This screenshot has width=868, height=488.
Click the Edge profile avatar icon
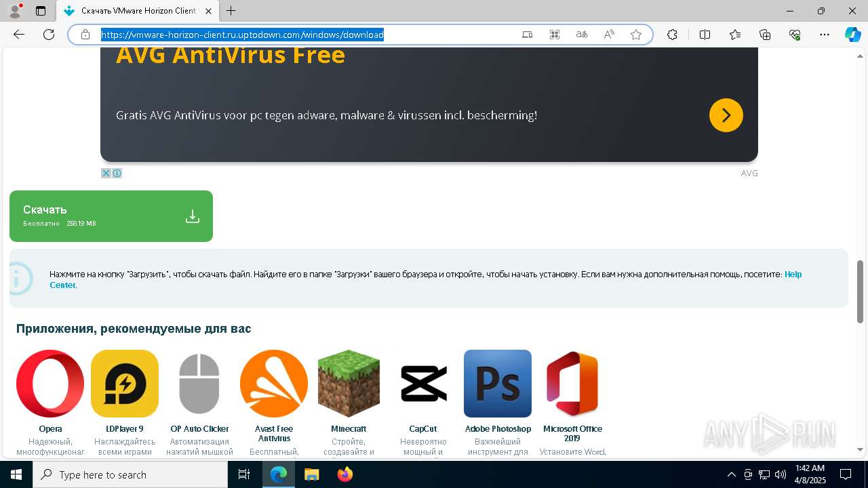(15, 11)
